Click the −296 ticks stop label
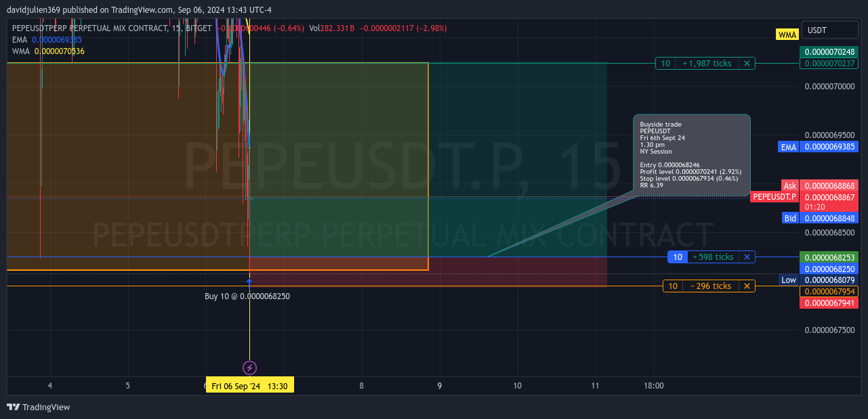Screen dimensions: 868x419 click(711, 286)
